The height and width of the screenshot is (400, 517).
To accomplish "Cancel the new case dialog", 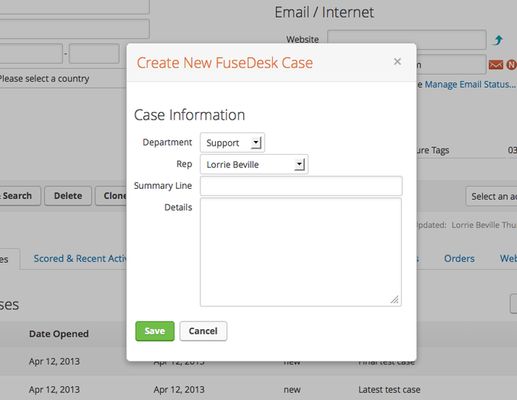I will 203,331.
